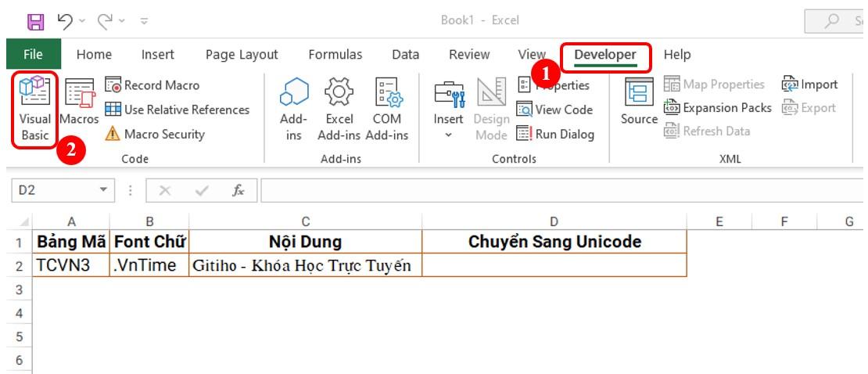Select cell "Chuyển Sang Unicode"
The height and width of the screenshot is (374, 868).
tap(554, 242)
